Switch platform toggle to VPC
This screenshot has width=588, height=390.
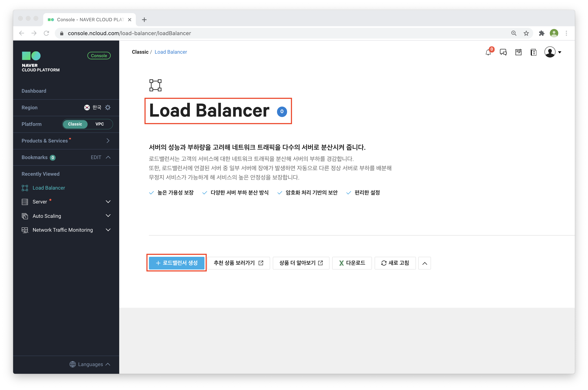[x=100, y=124]
